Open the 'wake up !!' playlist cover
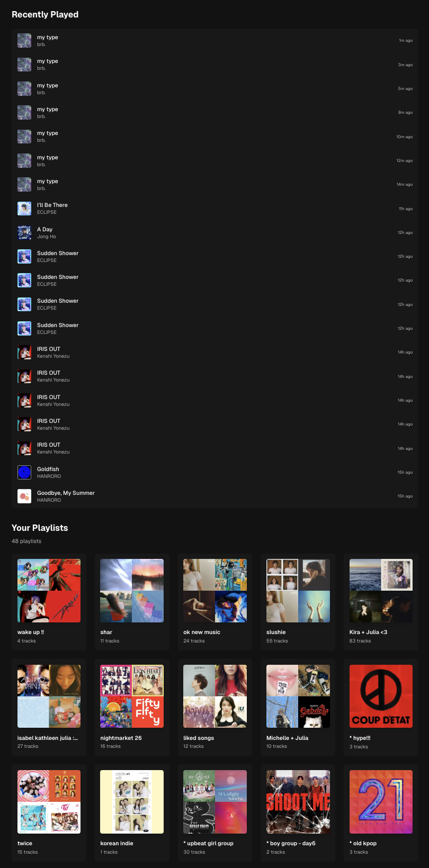This screenshot has height=868, width=429. click(x=49, y=591)
